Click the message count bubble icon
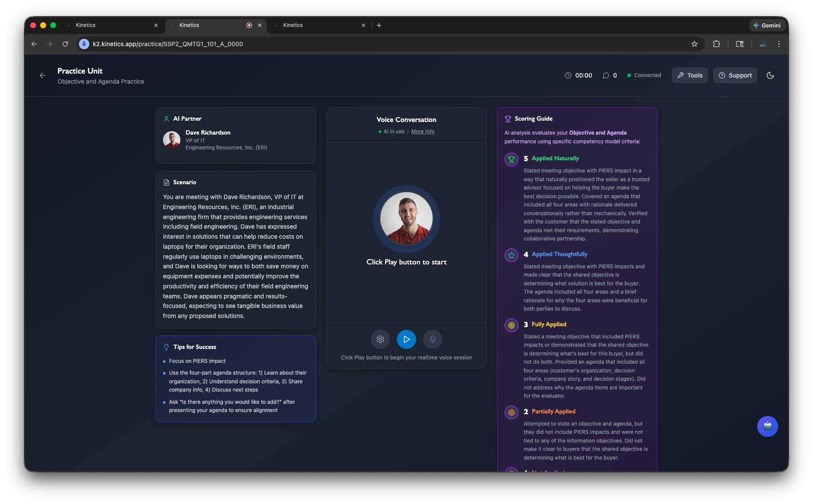This screenshot has width=813, height=504. pyautogui.click(x=606, y=75)
